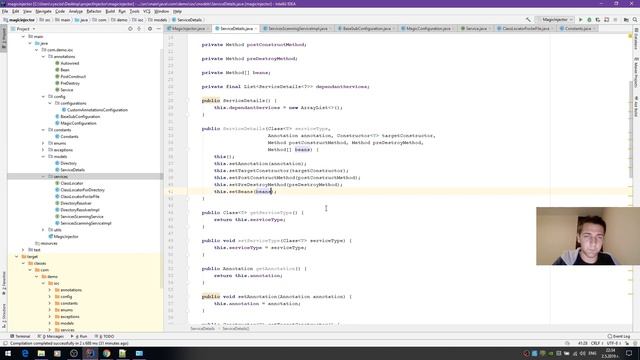Open Search Everywhere magnifier icon
This screenshot has height=360, width=640.
point(635,20)
